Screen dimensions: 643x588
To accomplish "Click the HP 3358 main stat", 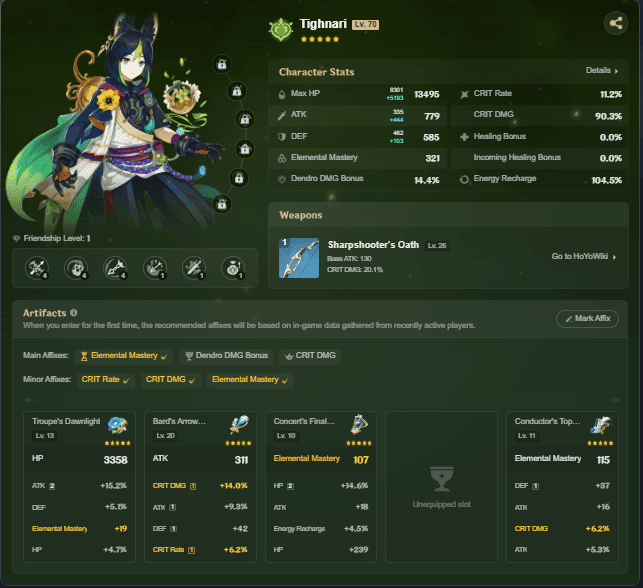I will click(x=80, y=459).
